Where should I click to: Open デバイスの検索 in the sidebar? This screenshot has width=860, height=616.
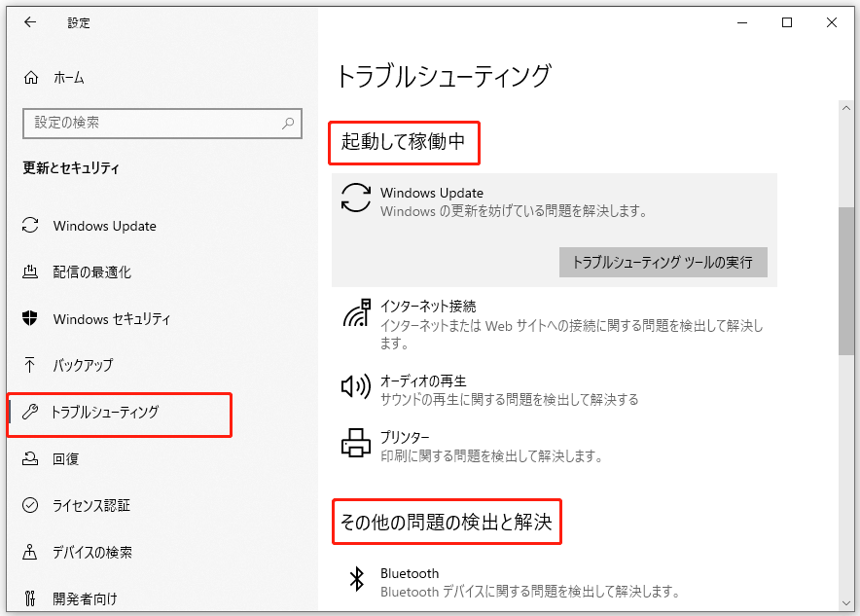(91, 553)
